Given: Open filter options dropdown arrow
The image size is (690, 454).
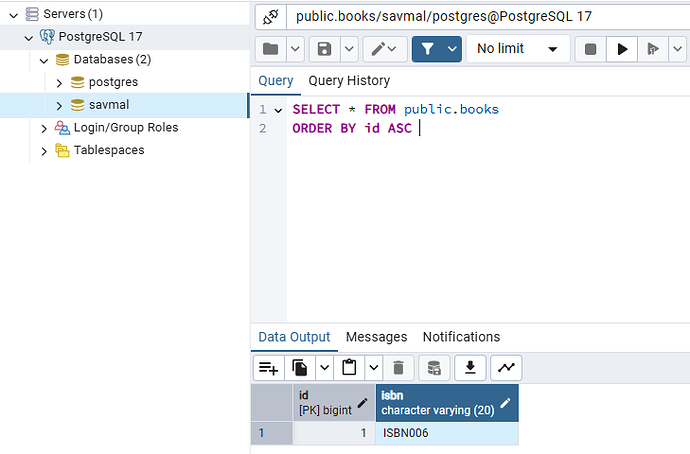Looking at the screenshot, I should pyautogui.click(x=452, y=49).
